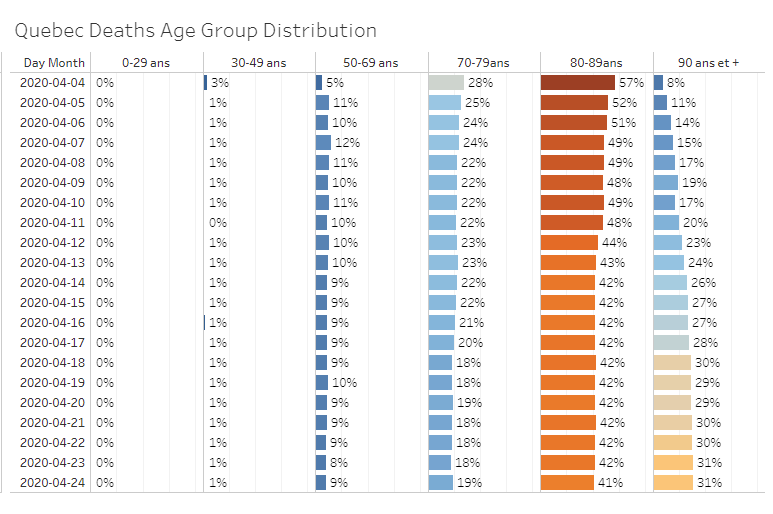Click the 2020-04-12 date row label

click(54, 243)
